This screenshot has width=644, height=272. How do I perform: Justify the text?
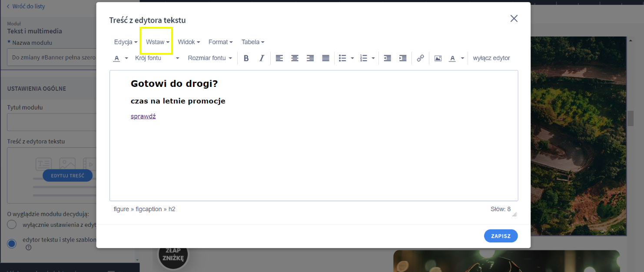click(x=325, y=58)
